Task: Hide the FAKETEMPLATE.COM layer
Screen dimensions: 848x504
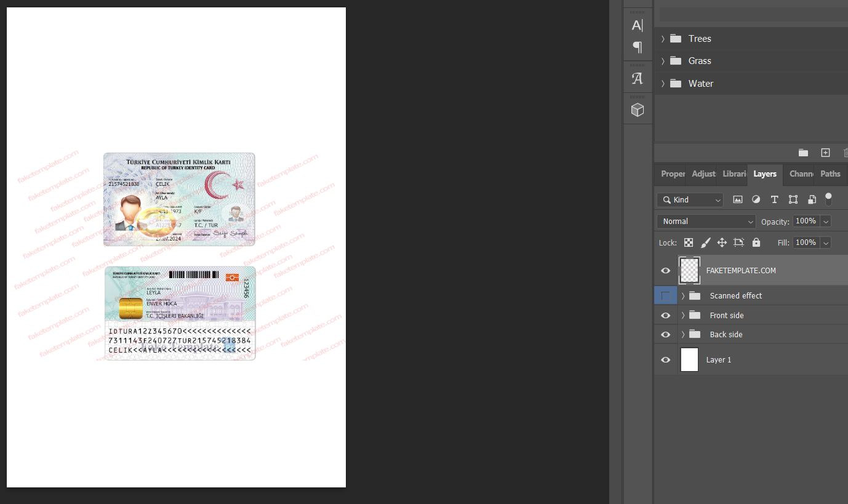Action: [x=665, y=271]
